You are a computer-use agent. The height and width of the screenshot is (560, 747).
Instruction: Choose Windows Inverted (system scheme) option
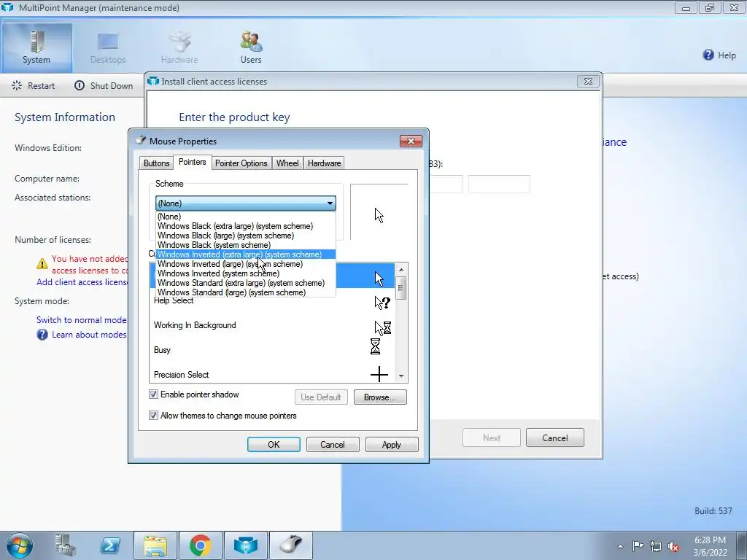coord(245,273)
